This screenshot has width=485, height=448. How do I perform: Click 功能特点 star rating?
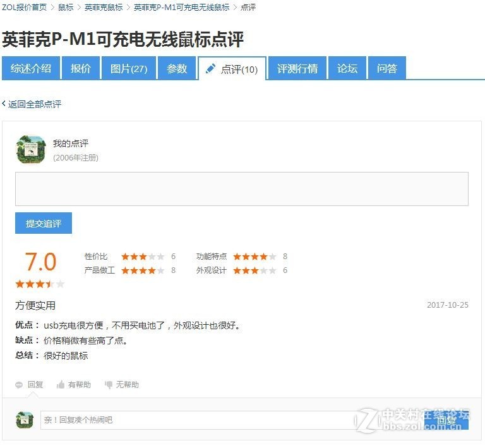point(254,257)
